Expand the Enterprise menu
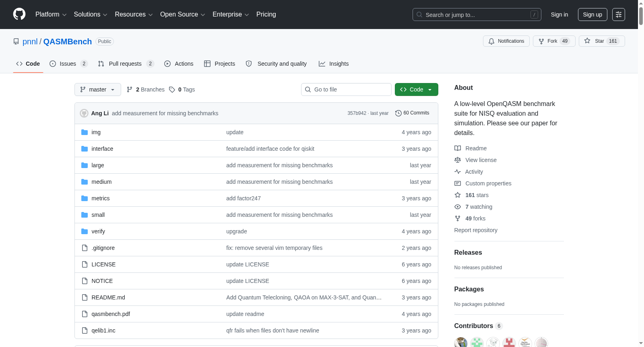644x347 pixels. point(231,15)
